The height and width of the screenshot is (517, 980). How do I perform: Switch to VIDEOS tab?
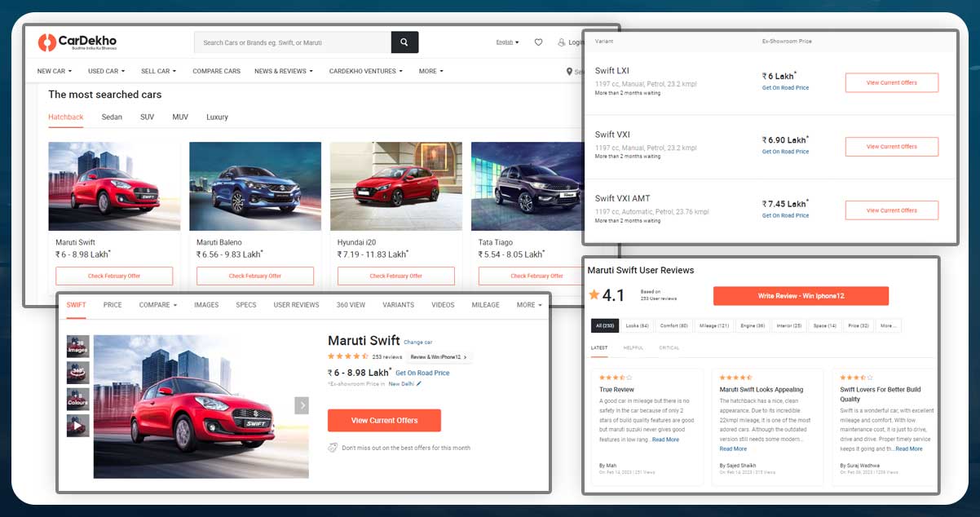pos(443,305)
